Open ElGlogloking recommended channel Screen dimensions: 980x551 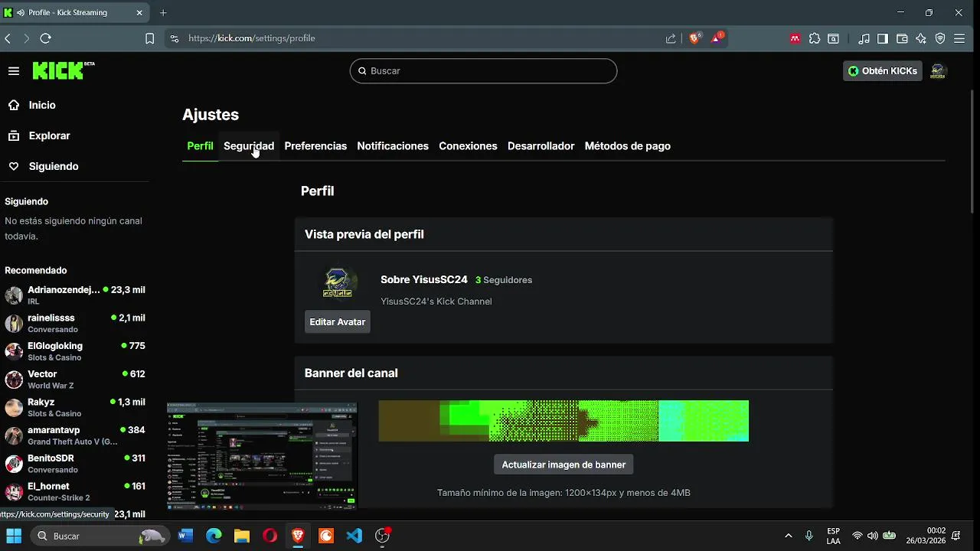75,351
